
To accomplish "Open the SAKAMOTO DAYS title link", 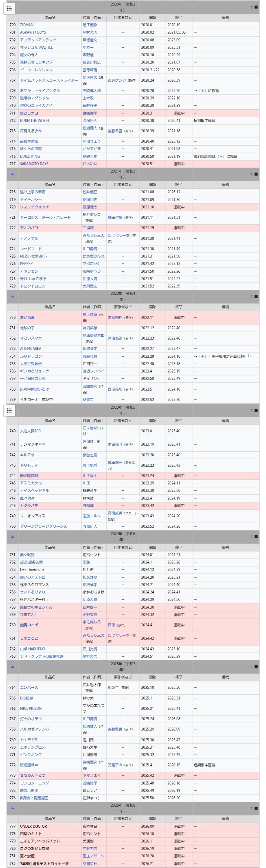I will (x=34, y=164).
